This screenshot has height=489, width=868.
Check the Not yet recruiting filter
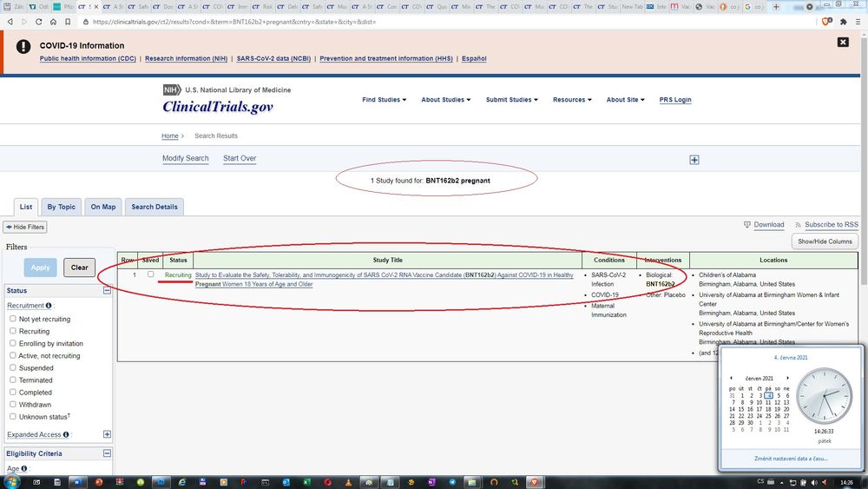pyautogui.click(x=13, y=319)
